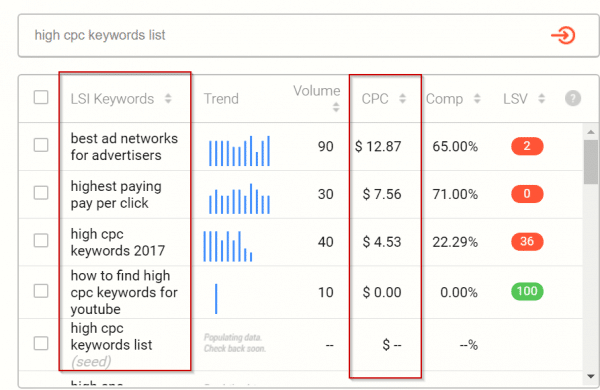Click 'Populating data. Check back soon.' text
This screenshot has width=600, height=390.
tap(234, 343)
